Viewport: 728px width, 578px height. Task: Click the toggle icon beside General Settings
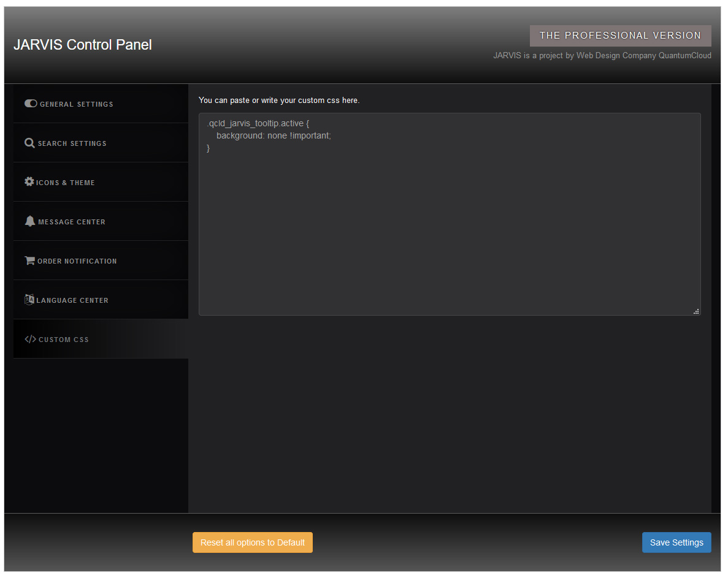(x=31, y=104)
